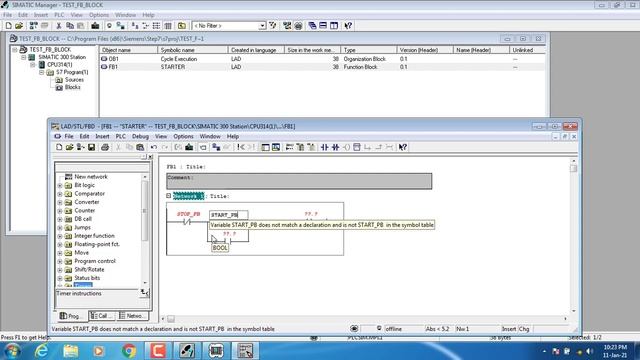
Task: Open the No Filter dropdown
Action: click(x=262, y=26)
